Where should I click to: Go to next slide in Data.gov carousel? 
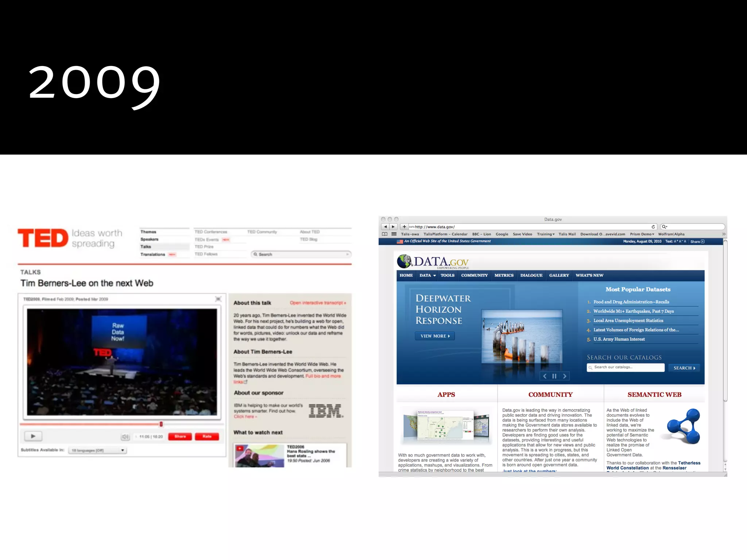point(564,376)
